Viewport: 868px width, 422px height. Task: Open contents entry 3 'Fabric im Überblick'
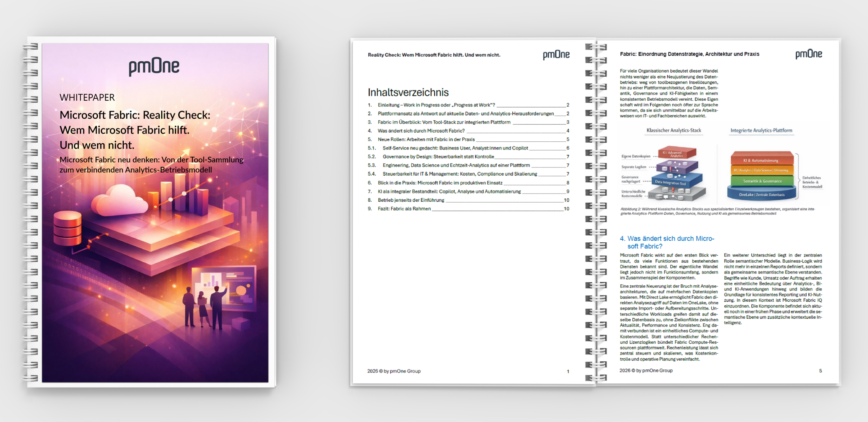[469, 122]
